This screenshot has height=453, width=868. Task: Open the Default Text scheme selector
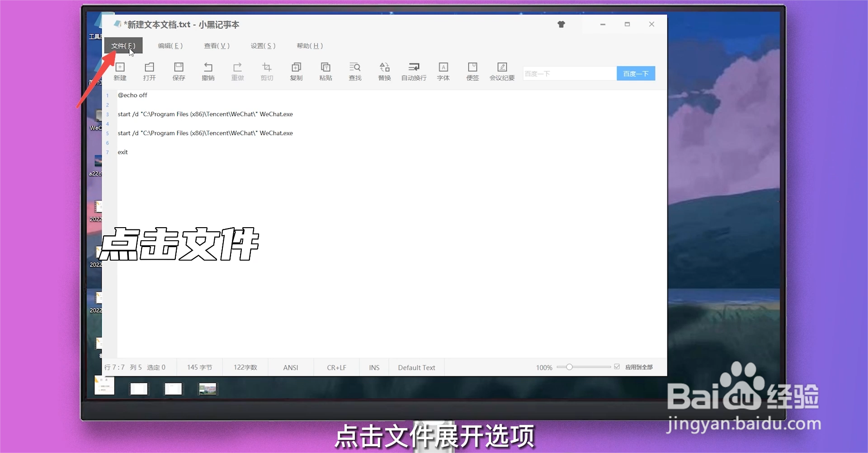416,367
